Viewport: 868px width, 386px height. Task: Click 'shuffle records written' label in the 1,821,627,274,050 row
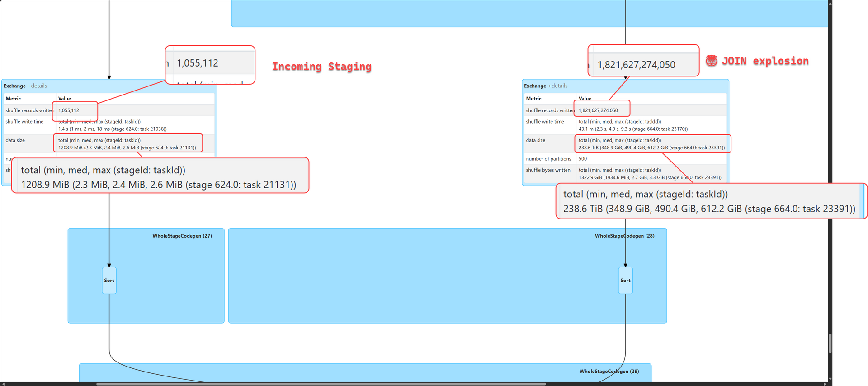(x=550, y=110)
